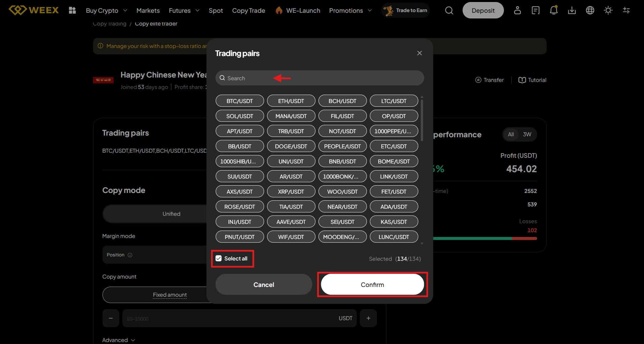Open the user profile icon
Image resolution: width=644 pixels, height=344 pixels.
pyautogui.click(x=517, y=10)
